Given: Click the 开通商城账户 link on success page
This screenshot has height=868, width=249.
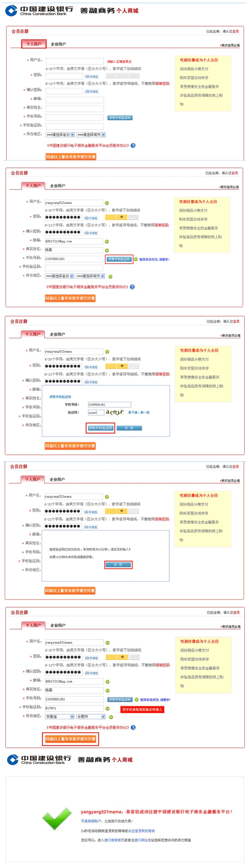Looking at the screenshot, I should pyautogui.click(x=91, y=821).
